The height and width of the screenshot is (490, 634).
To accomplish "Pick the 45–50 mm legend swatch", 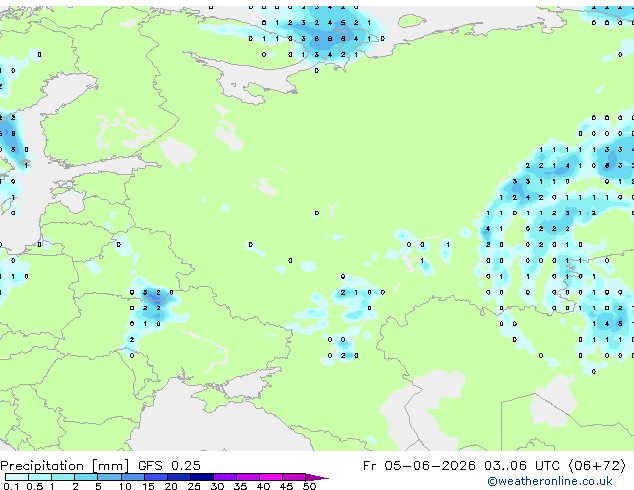I will tap(294, 477).
